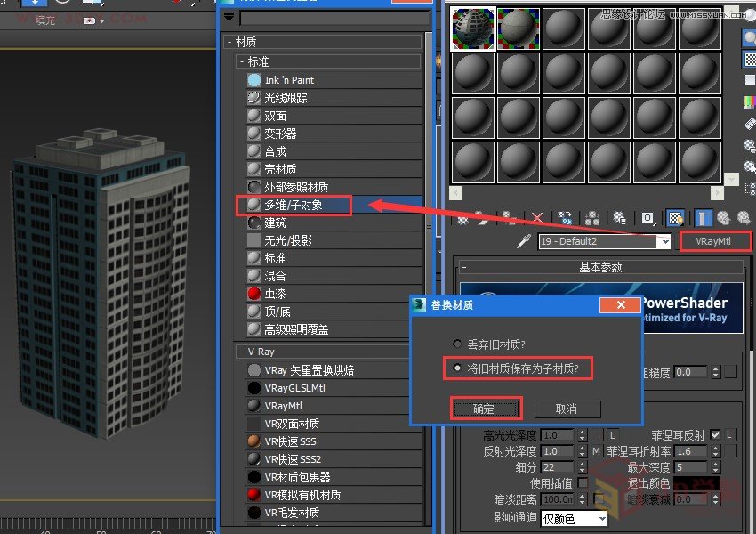756x534 pixels.
Task: Select 多维/子对象 material in list
Action: (x=293, y=205)
